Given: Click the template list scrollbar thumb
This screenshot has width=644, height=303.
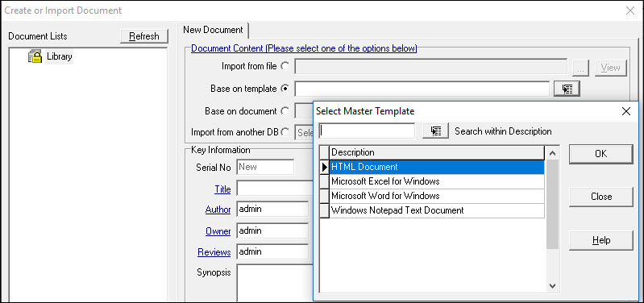Looking at the screenshot, I should 552,204.
